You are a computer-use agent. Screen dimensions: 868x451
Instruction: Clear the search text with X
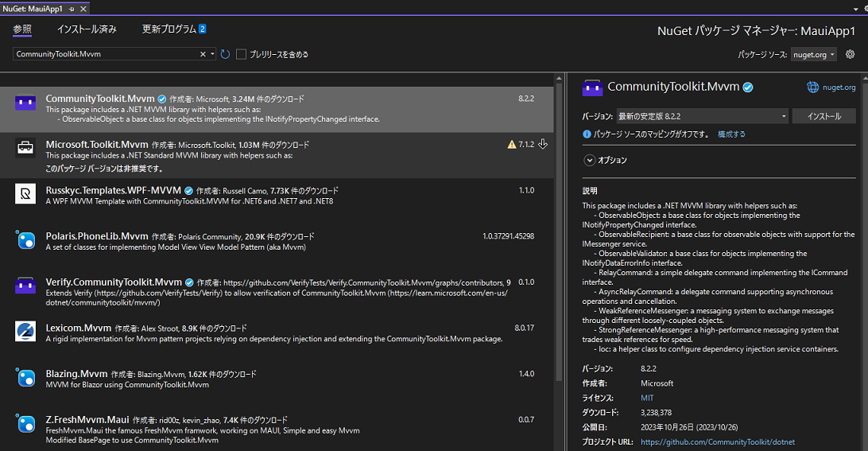203,54
